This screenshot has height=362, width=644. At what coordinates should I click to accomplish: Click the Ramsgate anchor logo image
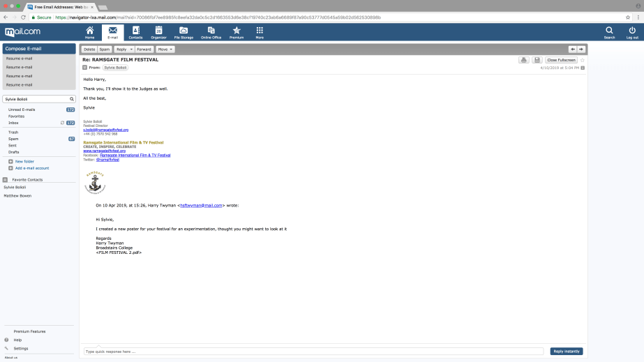coord(95,182)
